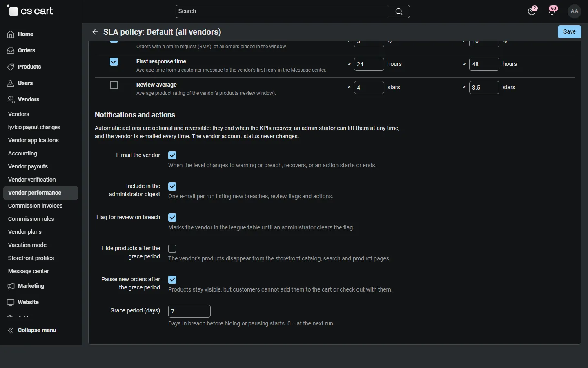
Task: Enable Hide products after the grace period
Action: [x=172, y=249]
